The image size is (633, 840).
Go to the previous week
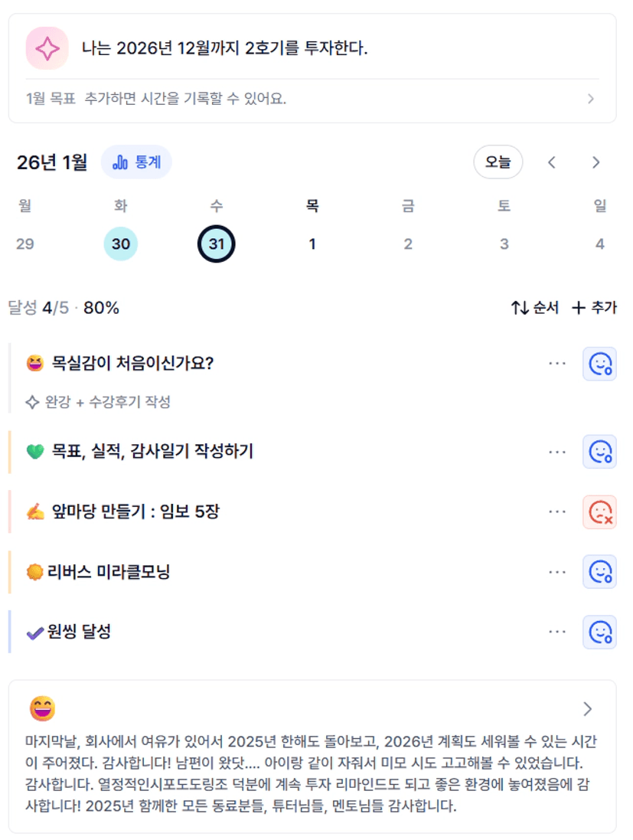[552, 162]
